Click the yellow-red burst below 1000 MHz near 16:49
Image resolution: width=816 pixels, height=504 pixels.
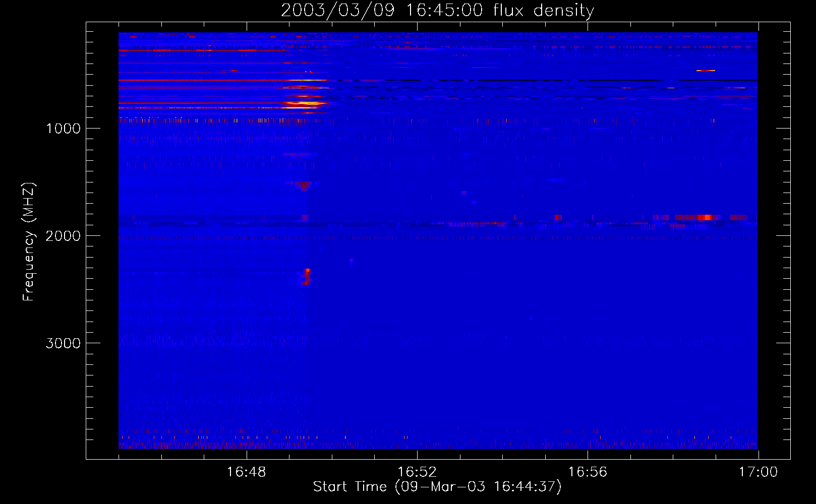304,104
